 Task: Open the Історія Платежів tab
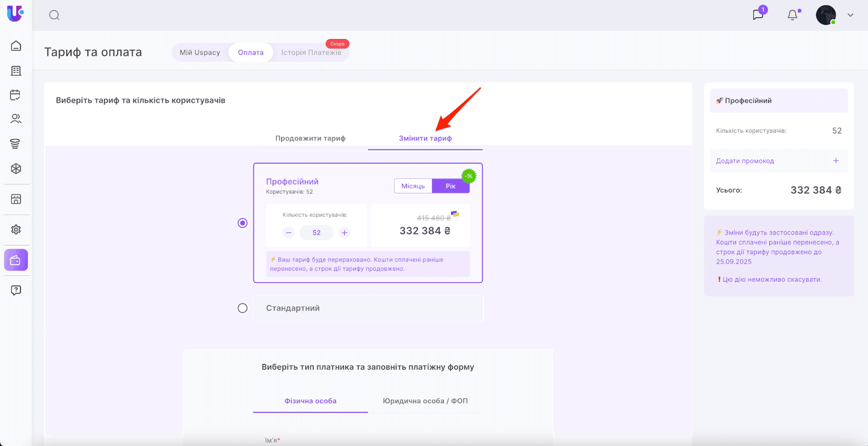[311, 53]
